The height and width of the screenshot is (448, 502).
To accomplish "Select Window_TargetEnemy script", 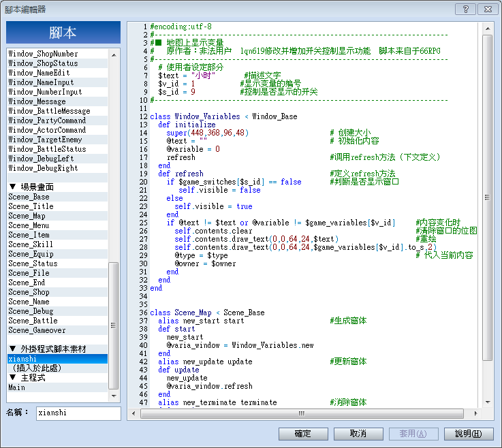I will point(58,140).
